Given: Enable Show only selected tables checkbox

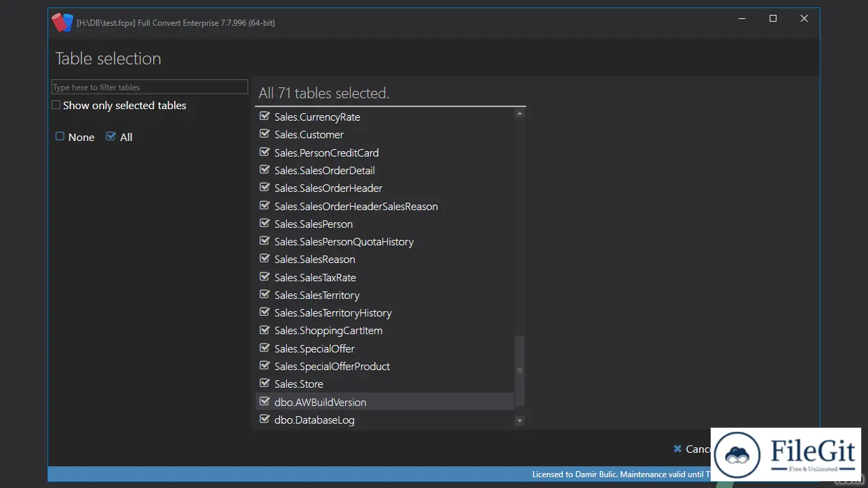Looking at the screenshot, I should [x=56, y=105].
